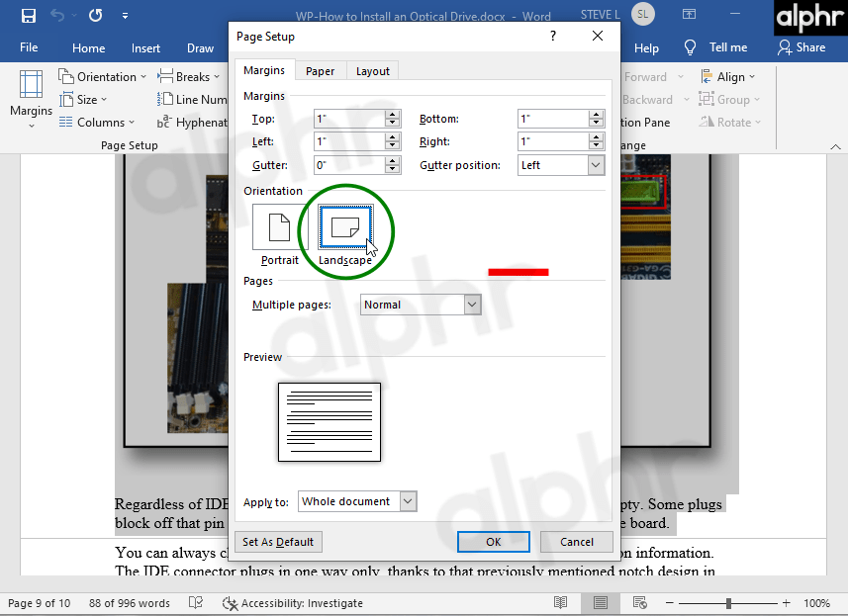Open the Align ribbon menu

click(728, 77)
